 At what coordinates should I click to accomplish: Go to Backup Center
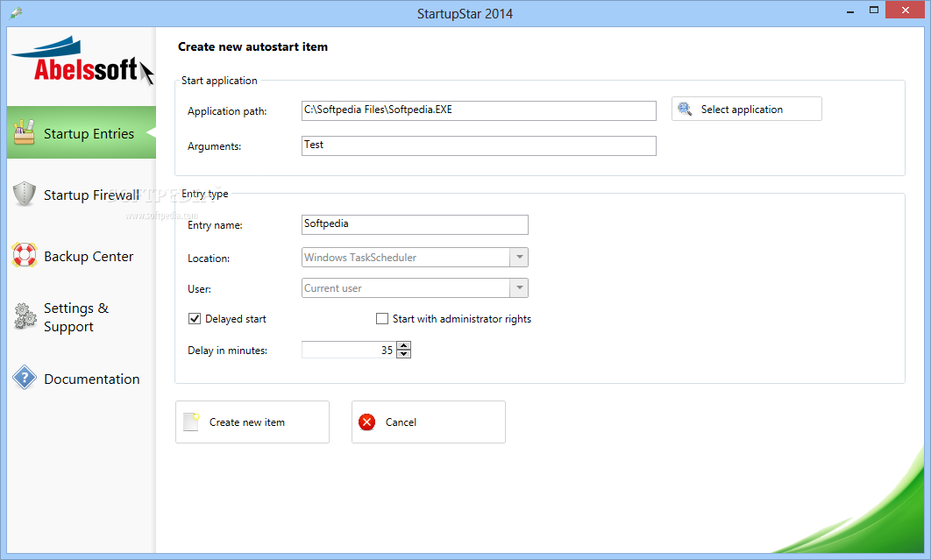[x=82, y=256]
